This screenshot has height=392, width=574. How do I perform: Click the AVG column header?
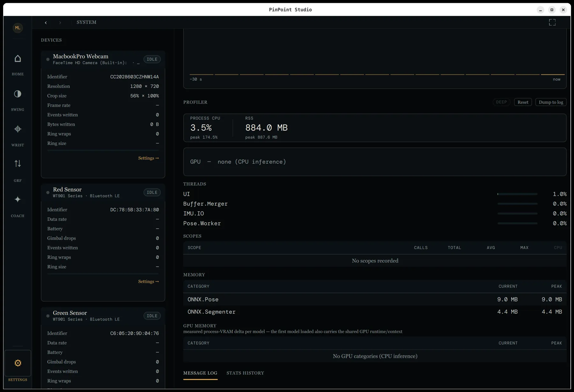click(491, 248)
